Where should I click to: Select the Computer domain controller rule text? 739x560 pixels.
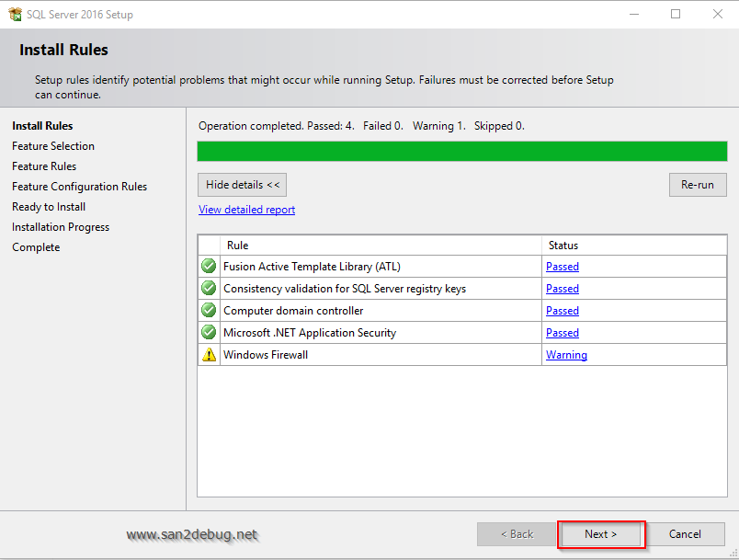coord(293,311)
